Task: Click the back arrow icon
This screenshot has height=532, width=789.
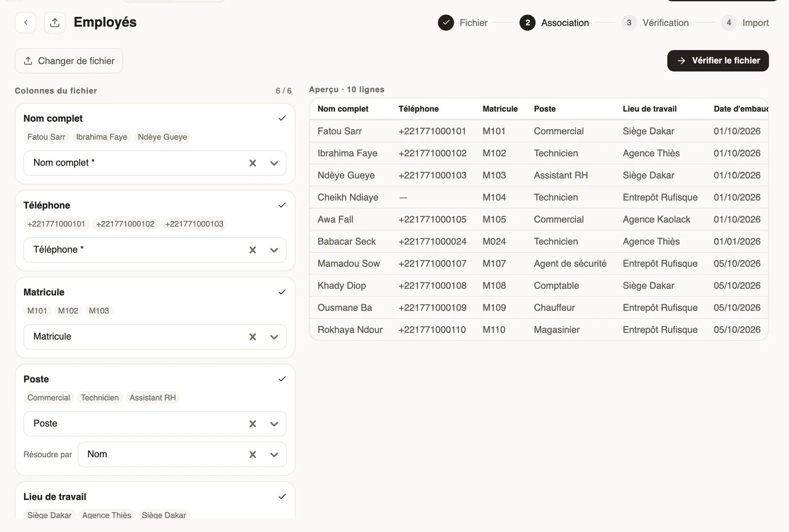Action: (25, 23)
